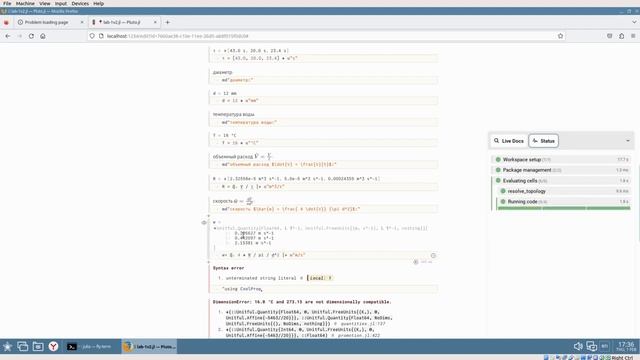Select the Status panel tab
This screenshot has width=640, height=360.
[x=544, y=141]
